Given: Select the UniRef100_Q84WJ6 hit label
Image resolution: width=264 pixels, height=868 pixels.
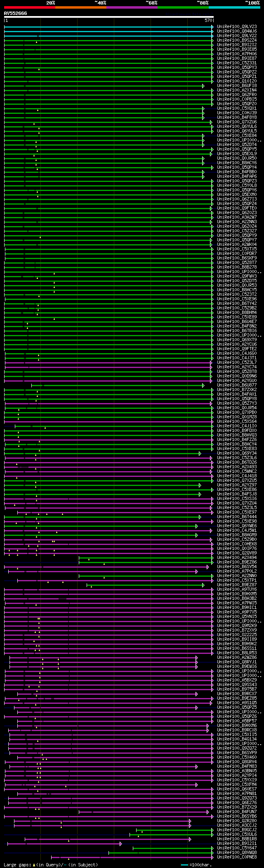Looking at the screenshot, I should tap(237, 31).
